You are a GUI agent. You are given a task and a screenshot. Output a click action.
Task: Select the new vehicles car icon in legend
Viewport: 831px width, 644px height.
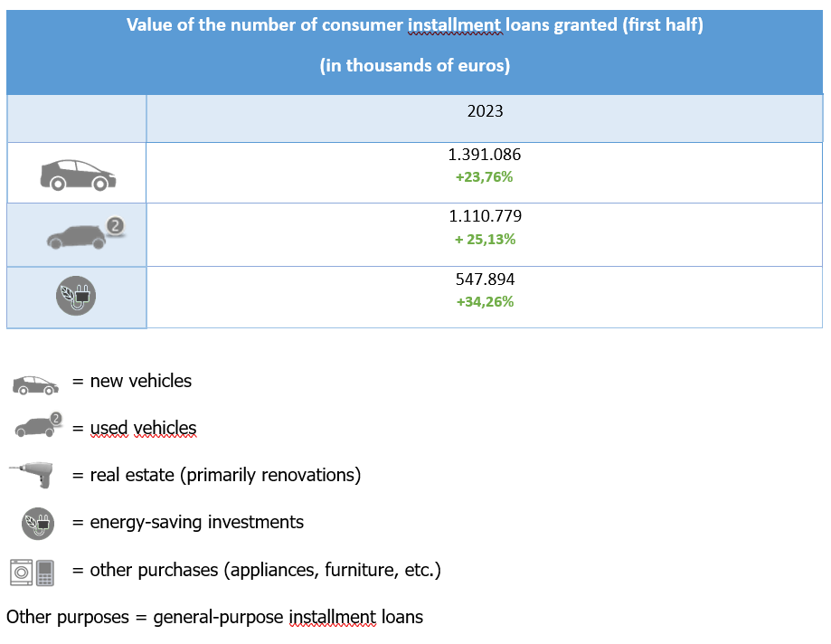coord(35,384)
